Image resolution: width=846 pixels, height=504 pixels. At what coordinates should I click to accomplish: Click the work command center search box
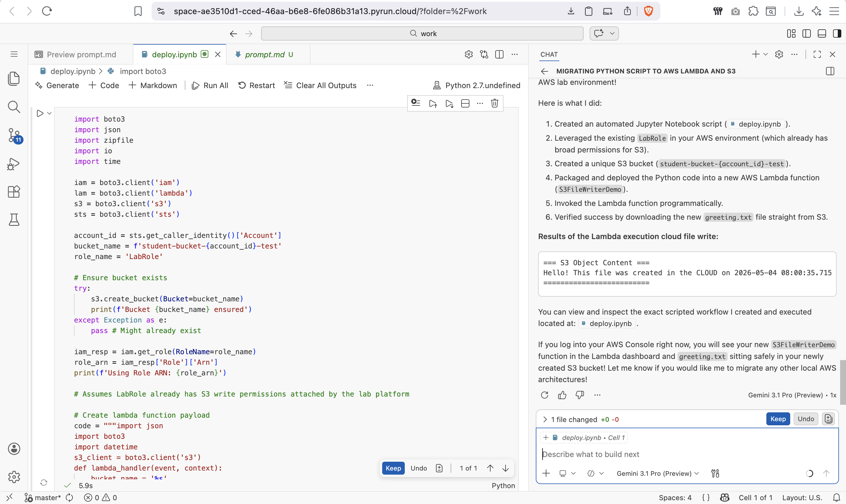tap(422, 33)
